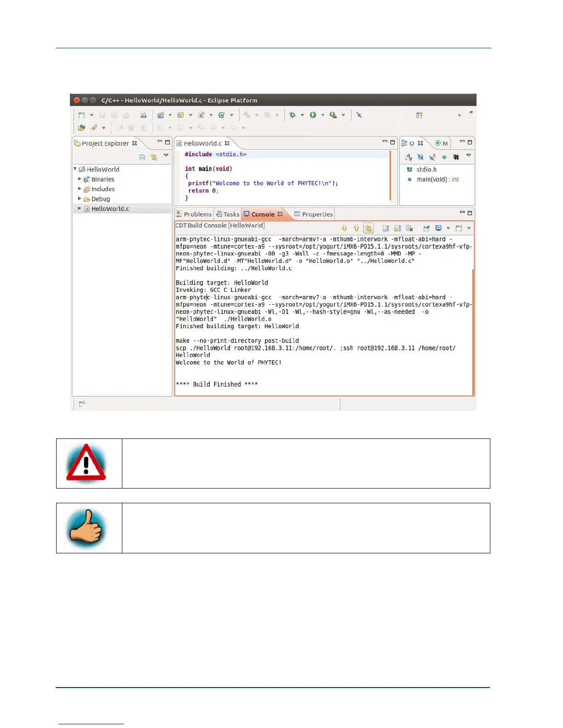Toggle the highlighted console arrows button
Viewport: 563px width, 728px height.
368,228
